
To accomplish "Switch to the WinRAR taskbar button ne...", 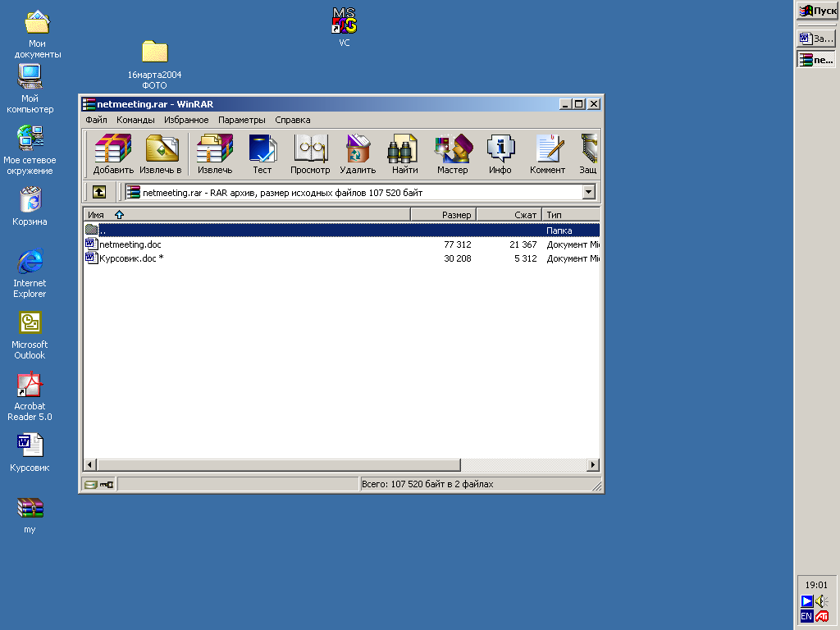I will tap(816, 59).
